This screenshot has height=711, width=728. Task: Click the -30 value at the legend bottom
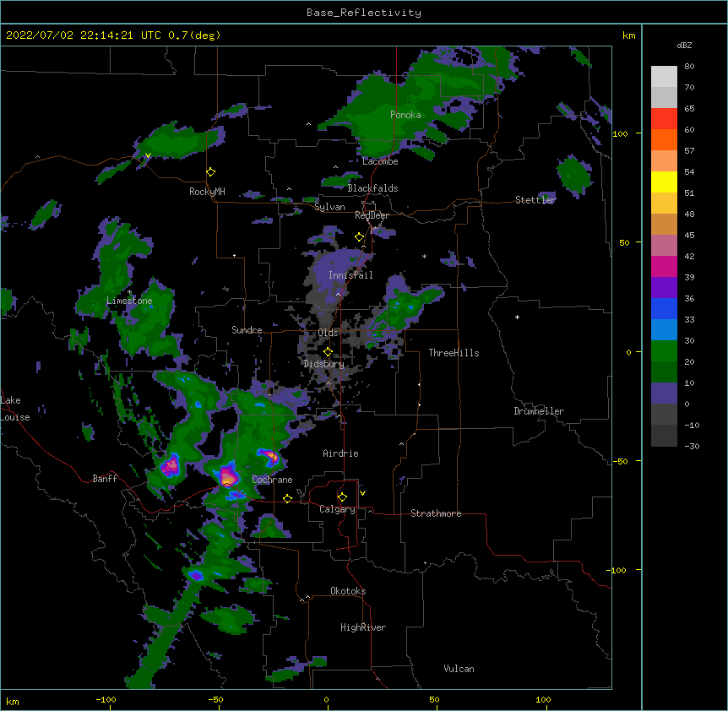tap(692, 446)
